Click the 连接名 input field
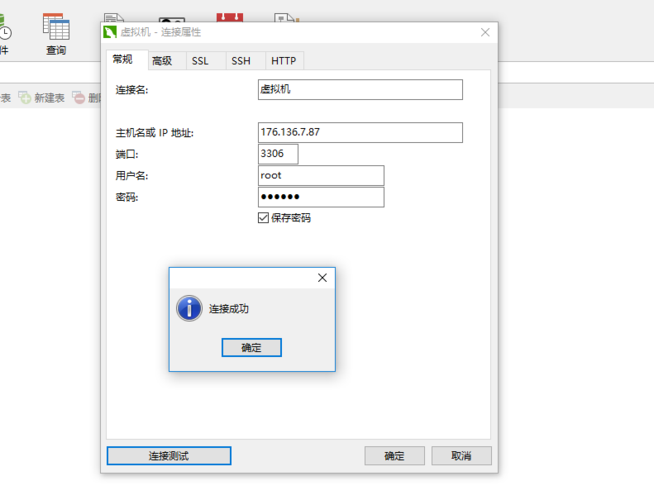The width and height of the screenshot is (654, 500). [x=360, y=89]
